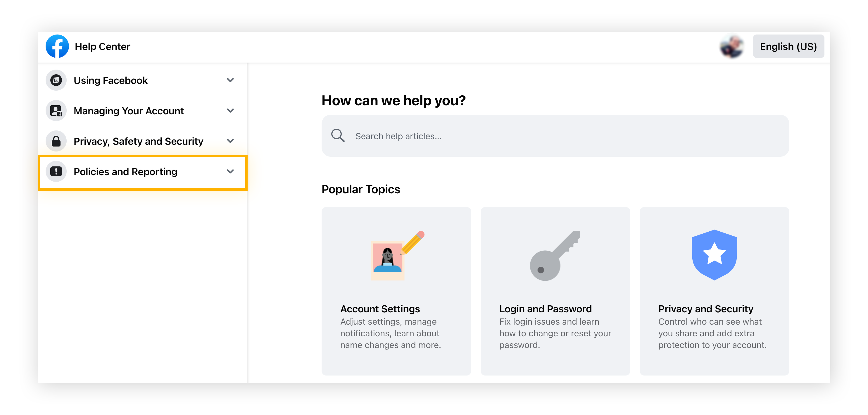Click the Privacy lock icon
Screen dimensions: 868x415
click(56, 141)
